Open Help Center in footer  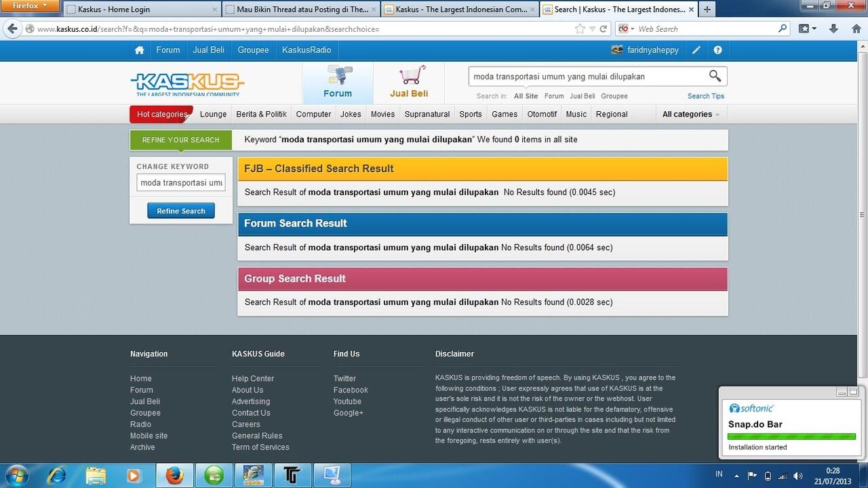(x=253, y=379)
